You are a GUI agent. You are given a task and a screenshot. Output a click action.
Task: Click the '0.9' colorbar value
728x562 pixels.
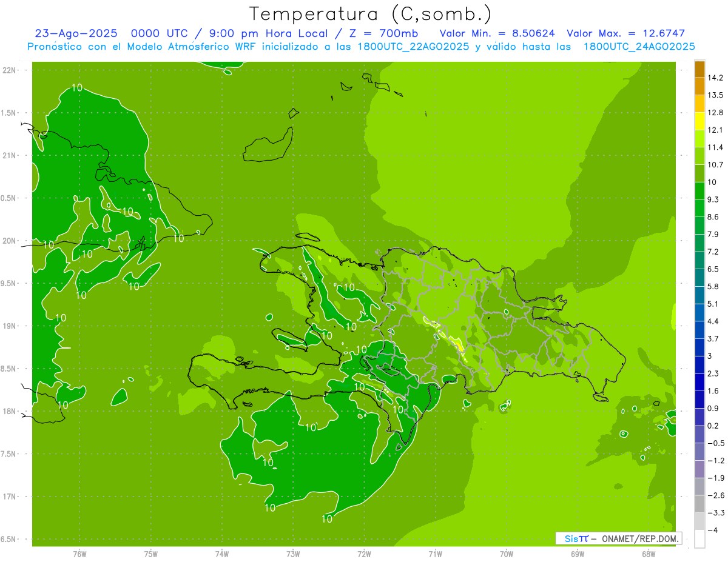coord(713,408)
